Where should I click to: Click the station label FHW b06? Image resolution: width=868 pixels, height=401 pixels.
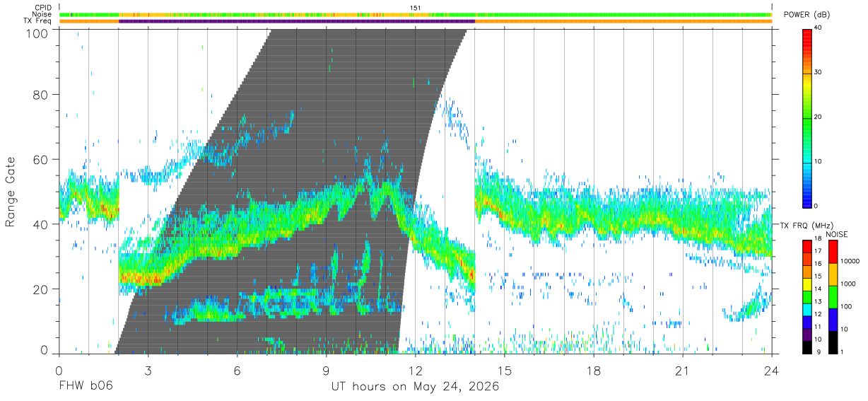(86, 386)
